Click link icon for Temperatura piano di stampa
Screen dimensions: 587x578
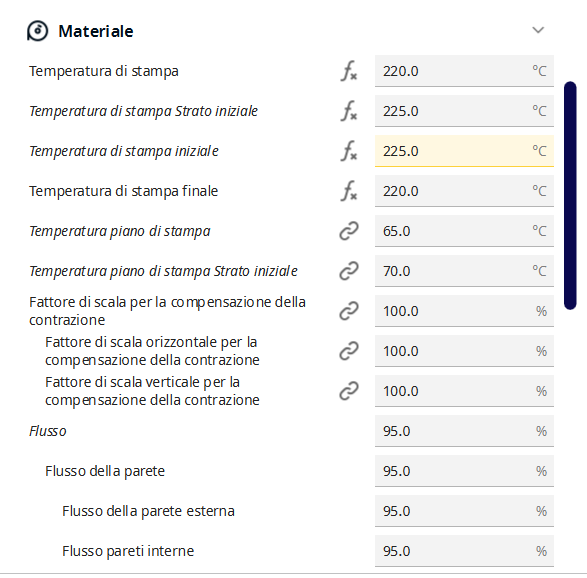(x=349, y=231)
